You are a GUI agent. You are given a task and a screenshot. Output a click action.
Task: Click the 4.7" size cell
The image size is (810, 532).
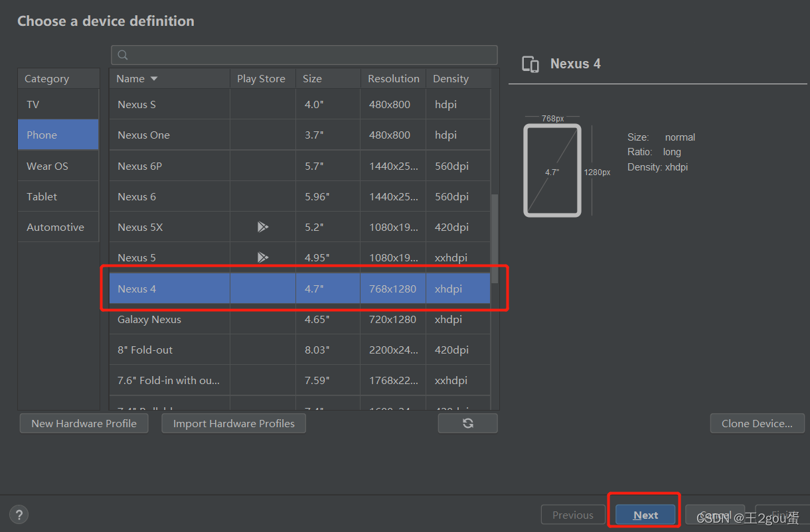click(328, 289)
